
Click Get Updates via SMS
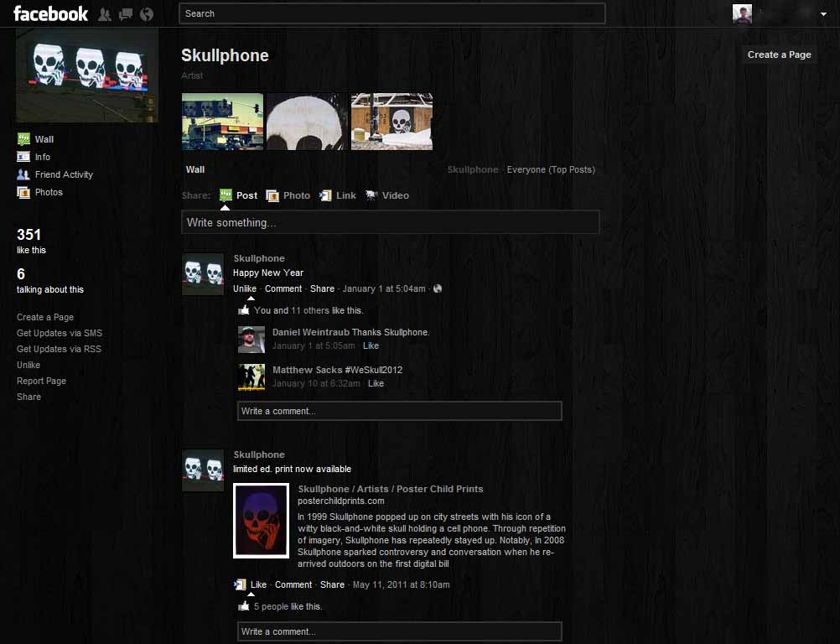point(60,333)
